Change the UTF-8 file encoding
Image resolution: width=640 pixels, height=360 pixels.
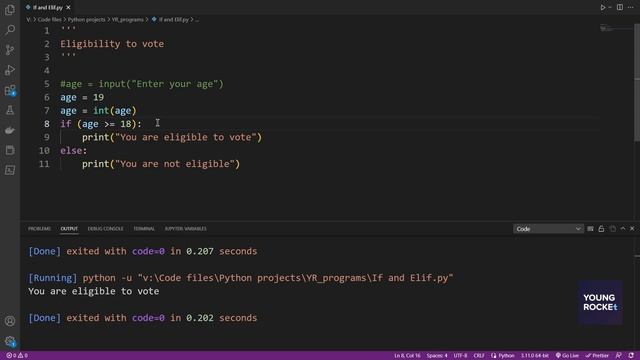pos(460,356)
